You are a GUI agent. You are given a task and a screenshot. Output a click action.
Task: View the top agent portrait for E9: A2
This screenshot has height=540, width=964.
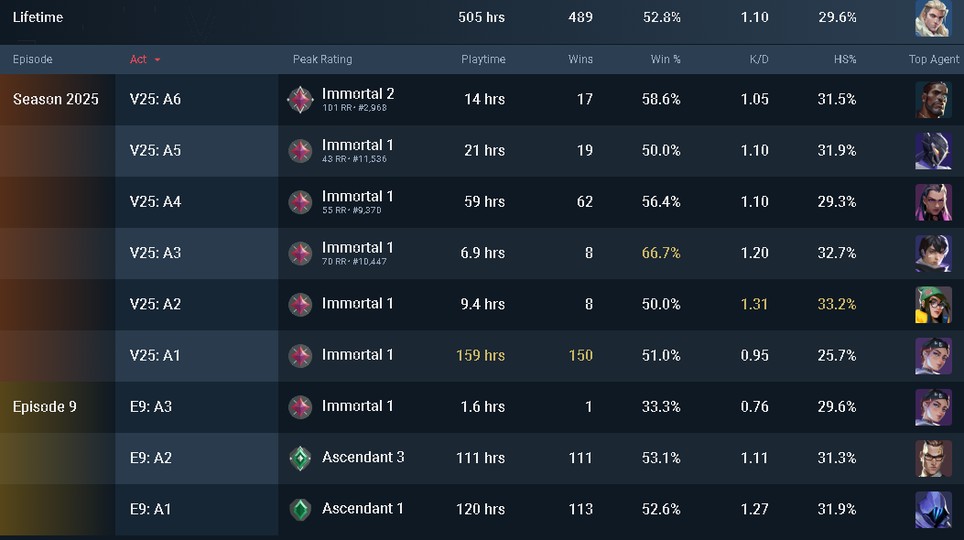click(x=933, y=458)
